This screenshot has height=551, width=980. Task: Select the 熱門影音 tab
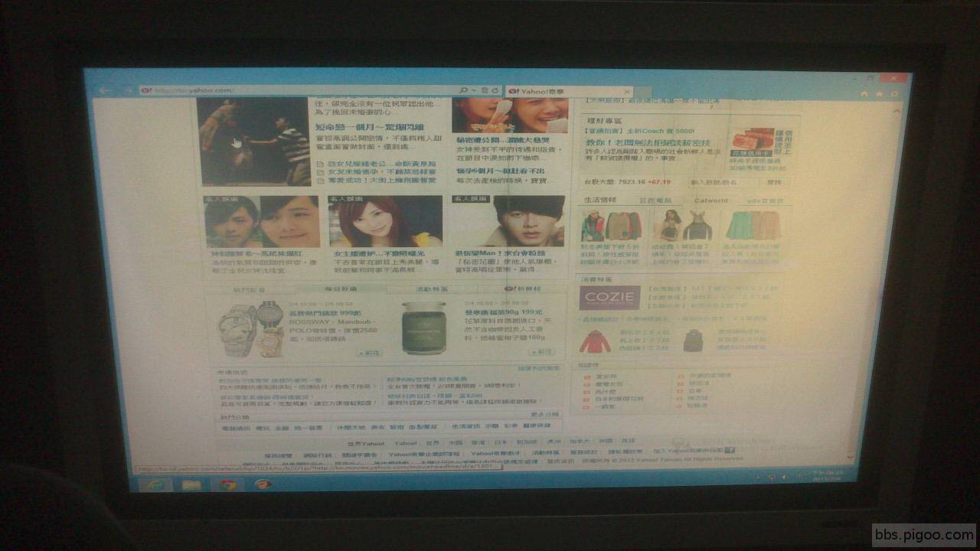coord(250,290)
